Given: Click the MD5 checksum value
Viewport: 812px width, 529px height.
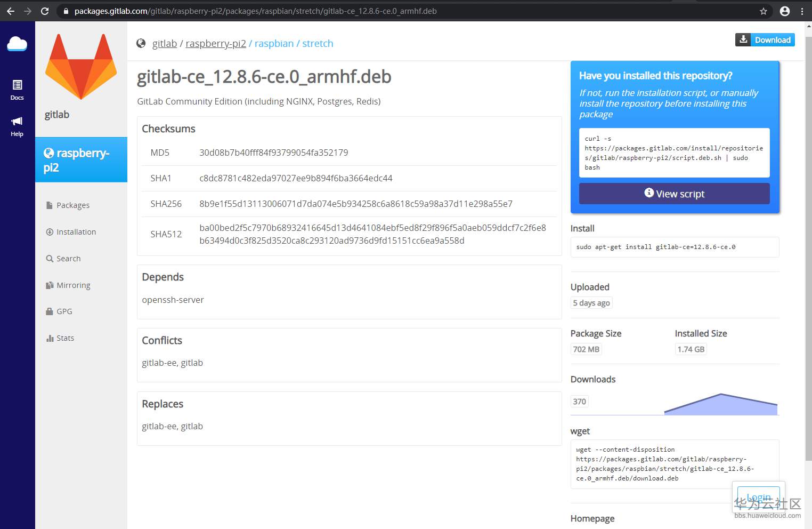Looking at the screenshot, I should tap(274, 153).
